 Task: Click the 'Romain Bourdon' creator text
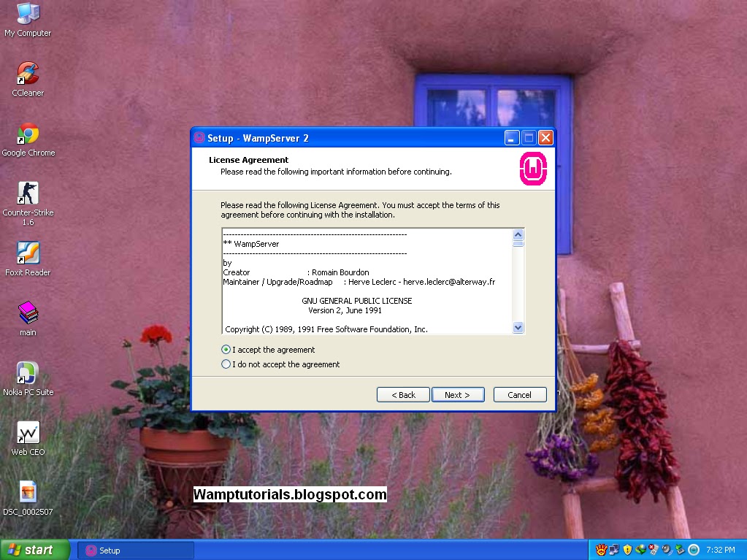pos(340,272)
